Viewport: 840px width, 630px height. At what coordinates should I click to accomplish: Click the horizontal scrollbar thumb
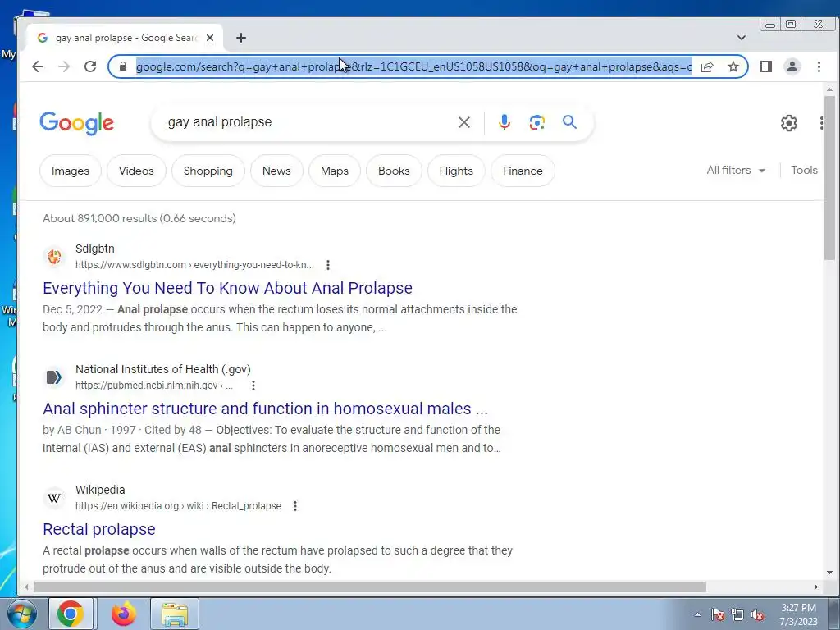pyautogui.click(x=370, y=587)
